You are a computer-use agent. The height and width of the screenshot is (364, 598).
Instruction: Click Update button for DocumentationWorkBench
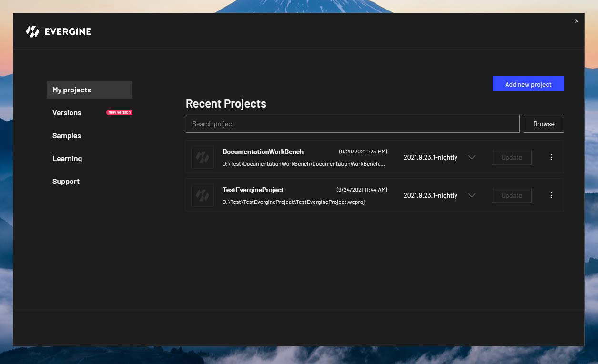(x=511, y=157)
